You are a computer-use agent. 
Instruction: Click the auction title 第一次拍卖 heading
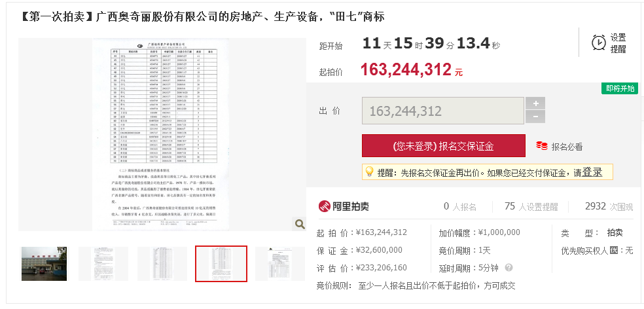point(202,17)
